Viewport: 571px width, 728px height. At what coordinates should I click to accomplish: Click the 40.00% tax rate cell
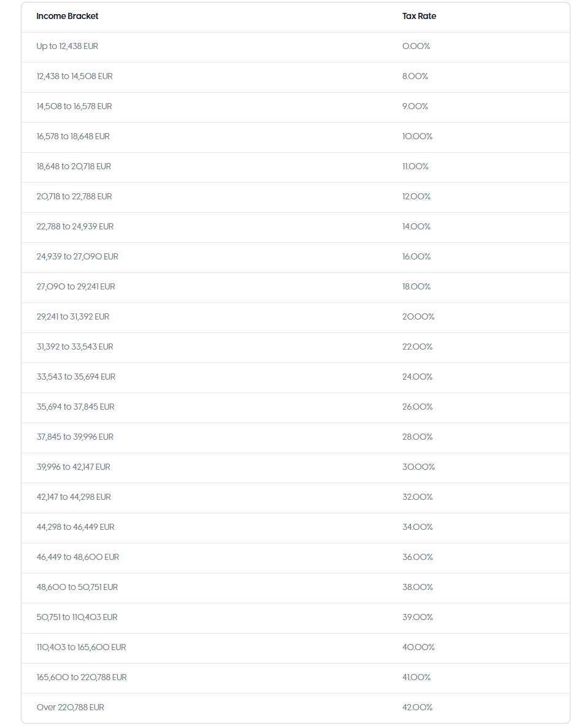coord(418,647)
